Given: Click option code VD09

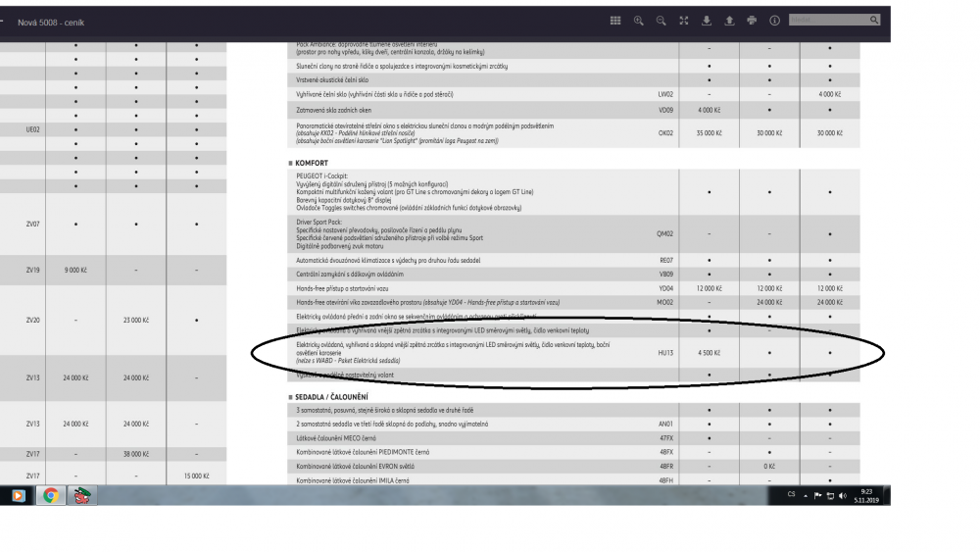Looking at the screenshot, I should (665, 110).
